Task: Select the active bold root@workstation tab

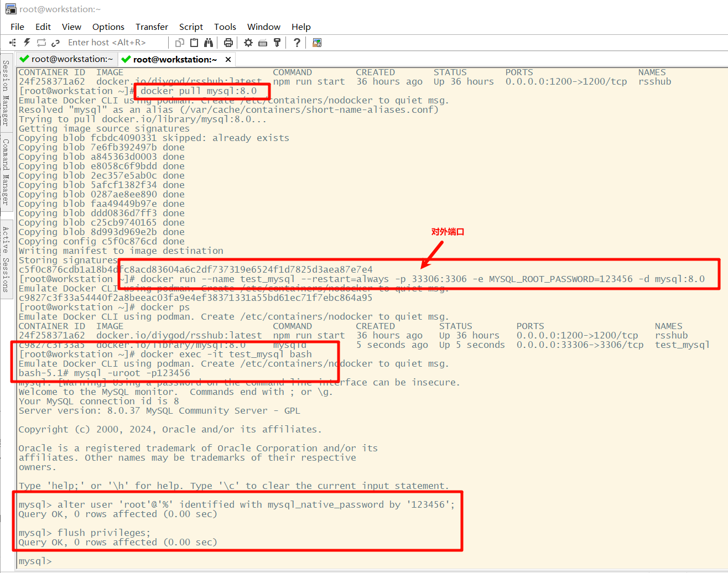Action: [x=175, y=59]
